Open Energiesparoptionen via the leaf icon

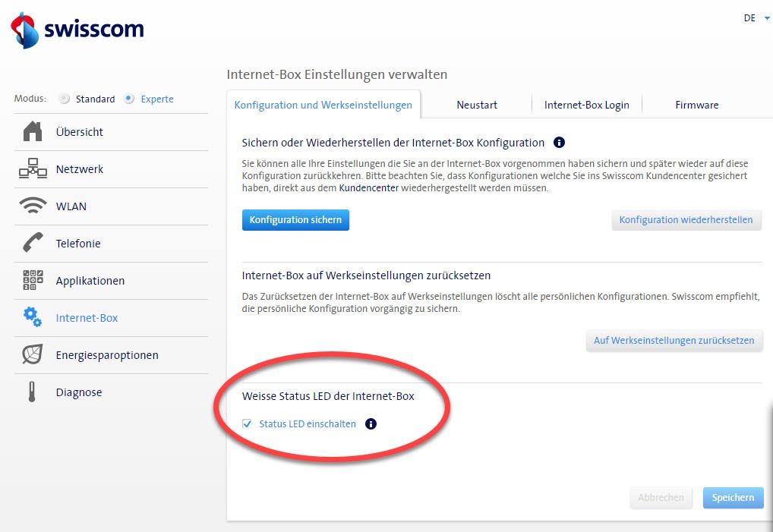point(33,355)
